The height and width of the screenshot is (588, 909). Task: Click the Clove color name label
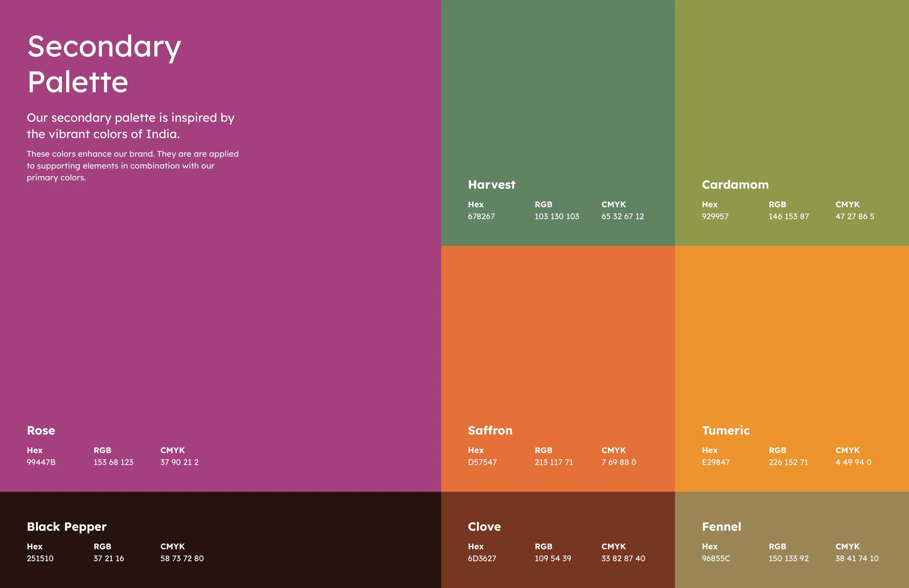(x=484, y=527)
